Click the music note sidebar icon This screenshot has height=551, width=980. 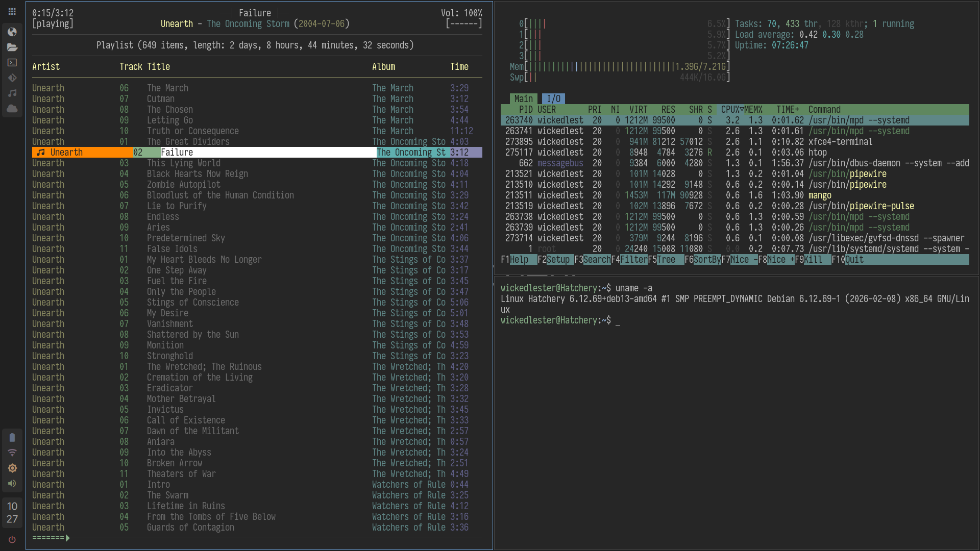click(12, 93)
